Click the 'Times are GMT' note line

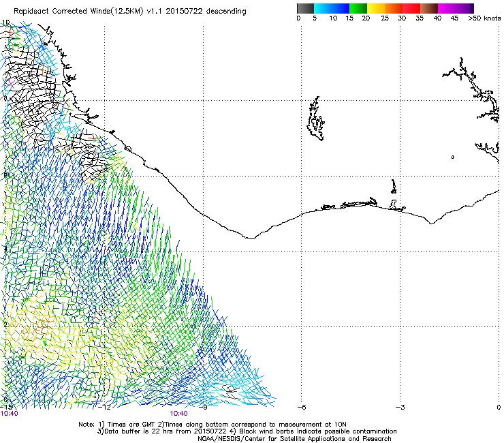[x=212, y=425]
